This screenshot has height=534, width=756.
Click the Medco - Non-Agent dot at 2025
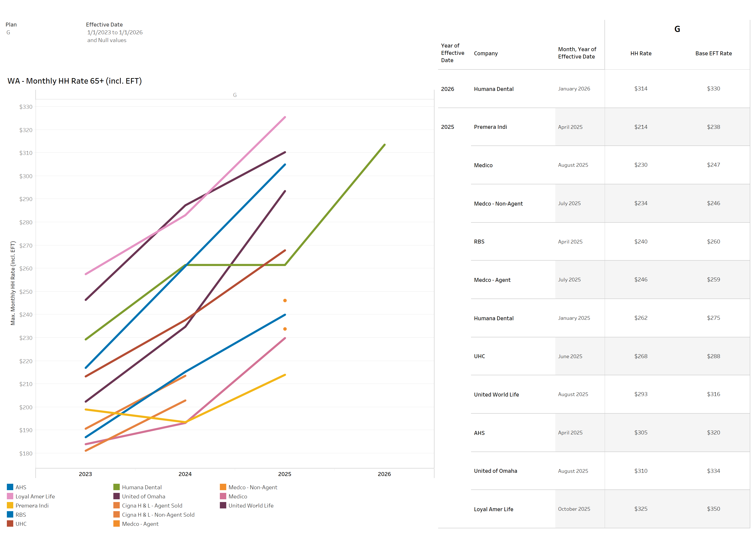(x=285, y=329)
